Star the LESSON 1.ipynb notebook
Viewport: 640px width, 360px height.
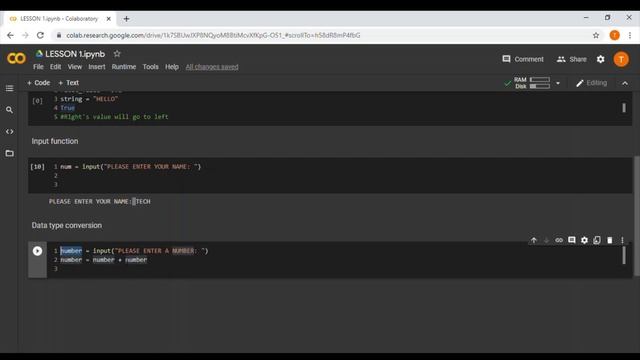click(117, 53)
